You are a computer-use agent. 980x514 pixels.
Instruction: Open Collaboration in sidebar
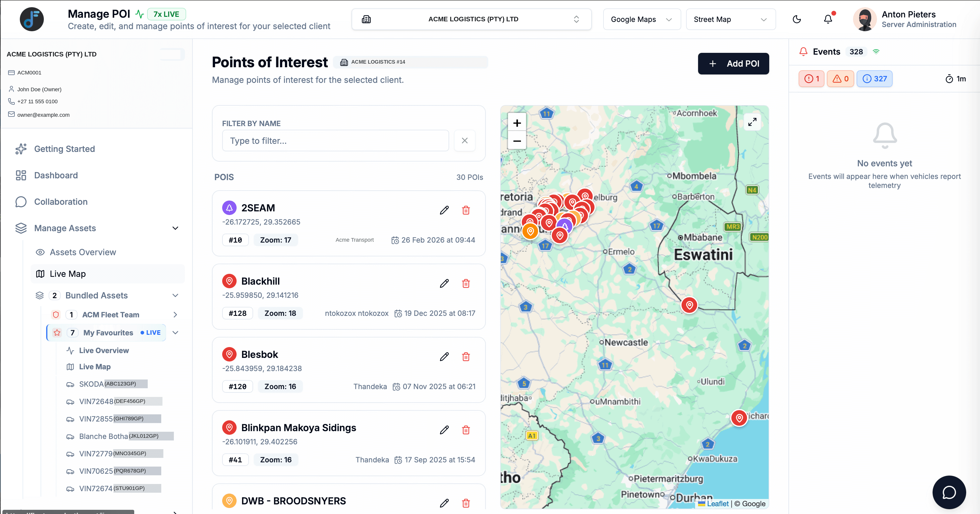click(x=61, y=202)
